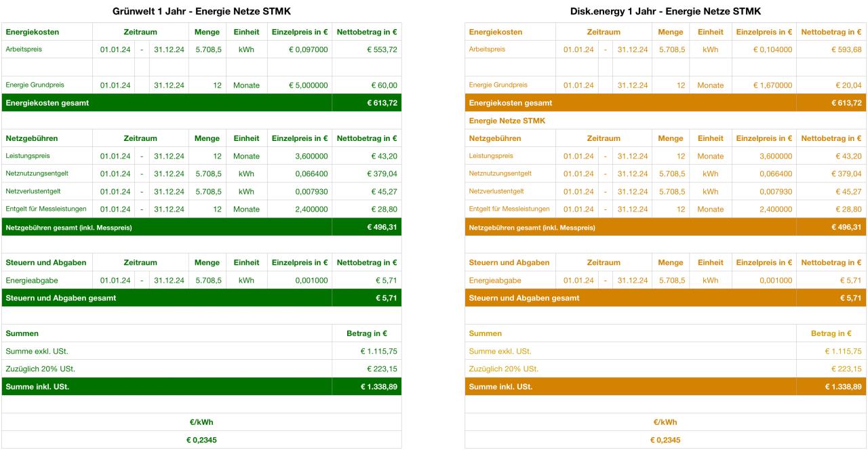The width and height of the screenshot is (868, 452).
Task: Click the orange 'Energie Netze STMK' label cell
Action: [507, 121]
